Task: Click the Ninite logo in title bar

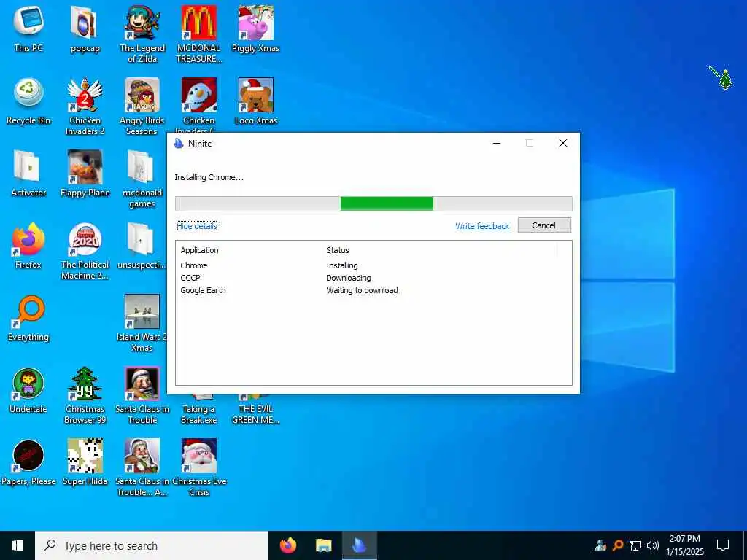Action: click(179, 144)
